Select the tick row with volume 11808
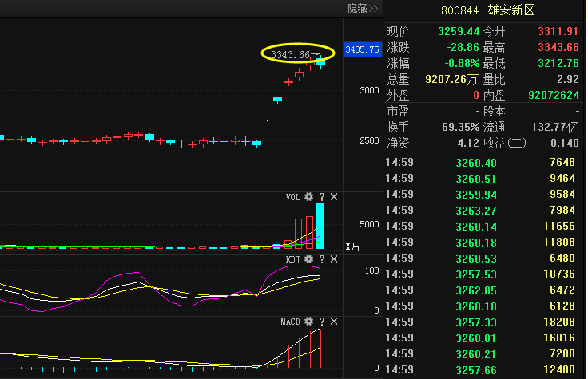This screenshot has height=379, width=588. click(480, 243)
